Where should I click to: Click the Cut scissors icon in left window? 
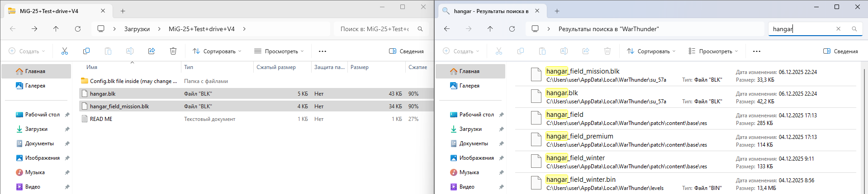point(65,51)
